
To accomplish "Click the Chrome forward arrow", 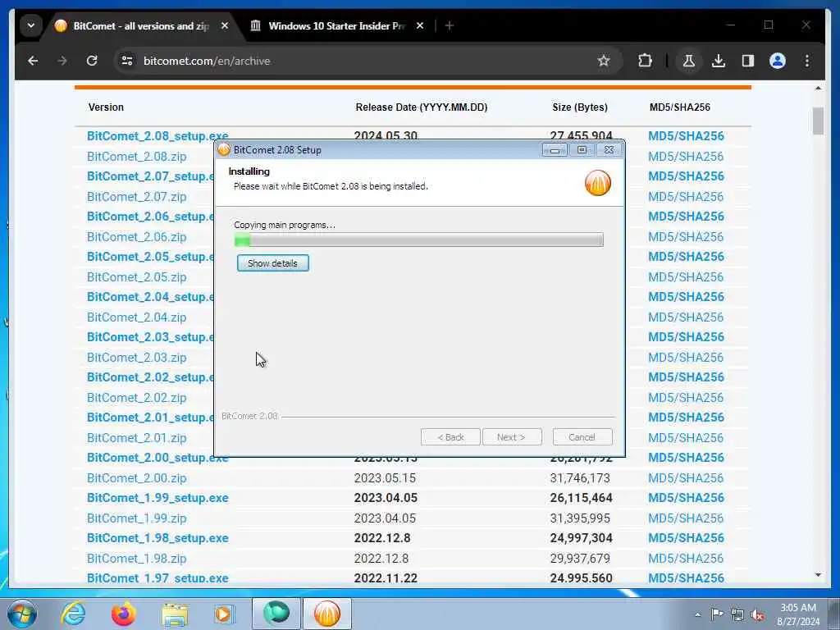I will click(x=62, y=61).
